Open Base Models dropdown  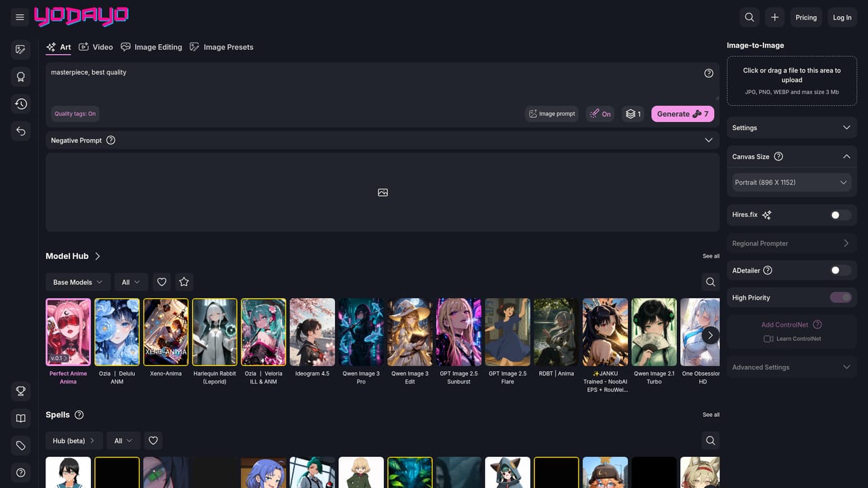pos(77,282)
